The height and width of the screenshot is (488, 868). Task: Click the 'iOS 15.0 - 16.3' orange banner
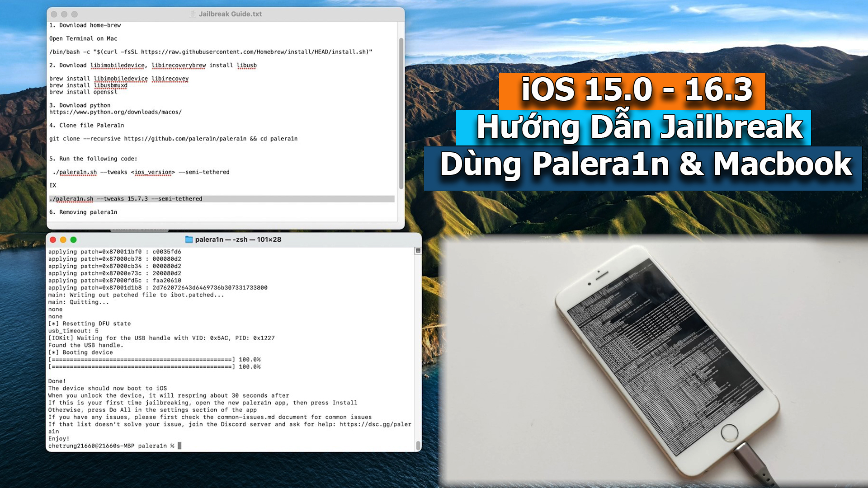pyautogui.click(x=632, y=91)
